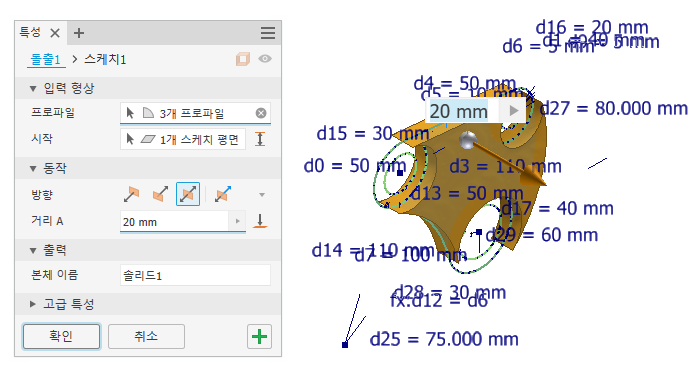Choose the symmetric direction option
Image resolution: width=695 pixels, height=367 pixels.
coord(188,194)
